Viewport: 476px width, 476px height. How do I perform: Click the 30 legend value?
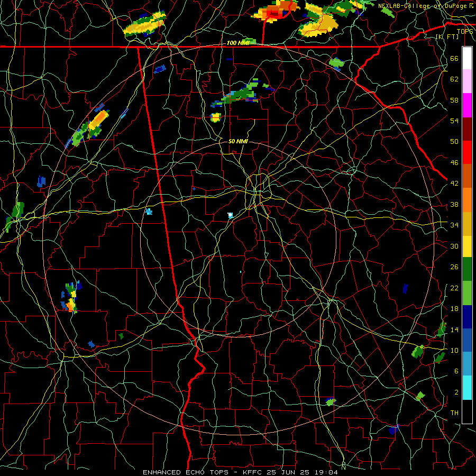pyautogui.click(x=454, y=246)
